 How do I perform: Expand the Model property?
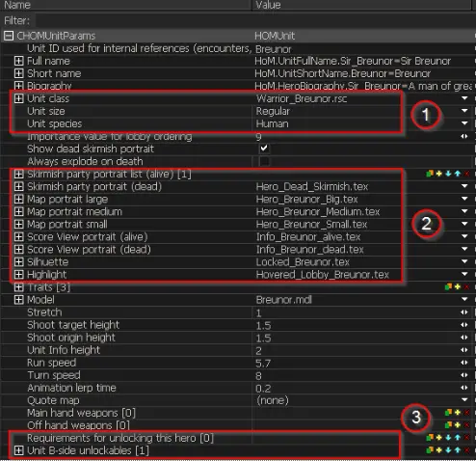coord(19,300)
